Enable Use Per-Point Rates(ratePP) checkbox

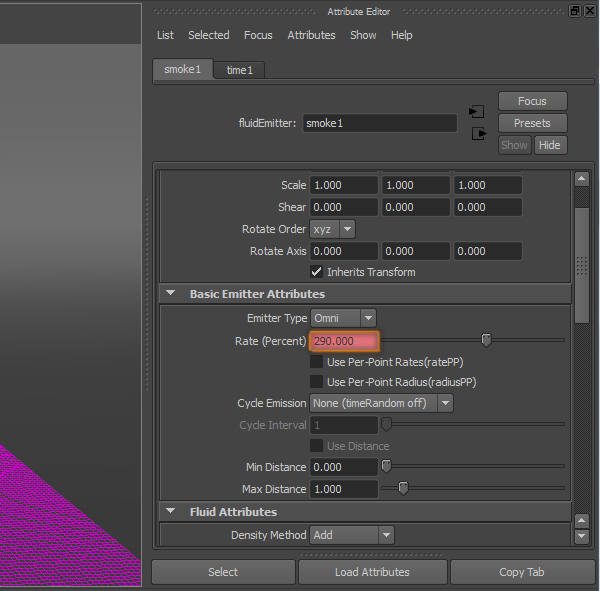316,362
